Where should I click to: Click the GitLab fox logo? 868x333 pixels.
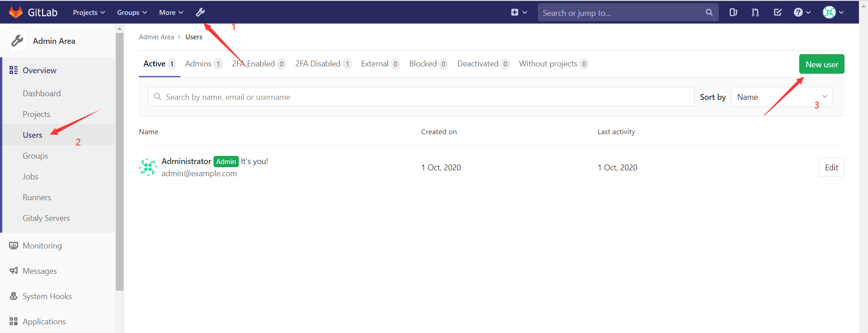pyautogui.click(x=16, y=12)
